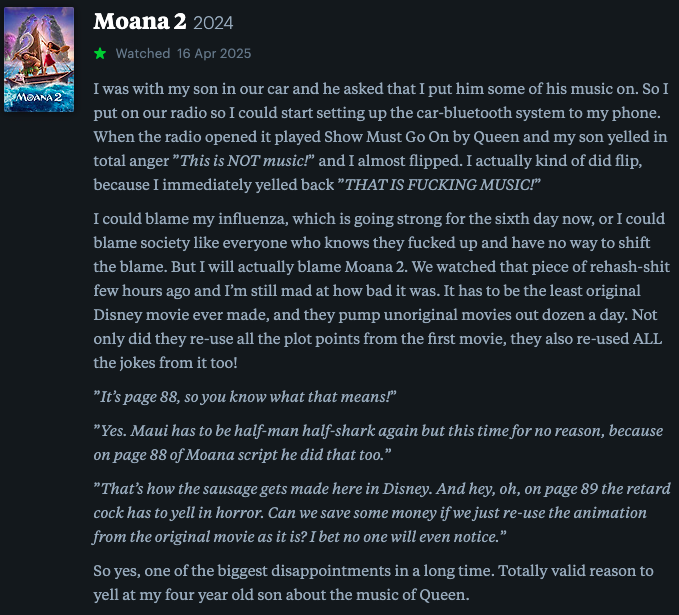
Task: Click the 16 Apr 2025 watched date
Action: pos(214,54)
